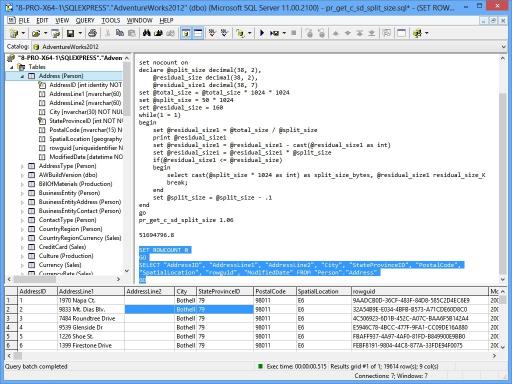The height and width of the screenshot is (384, 512).
Task: Click the SpatialLocation column header
Action: 324,291
